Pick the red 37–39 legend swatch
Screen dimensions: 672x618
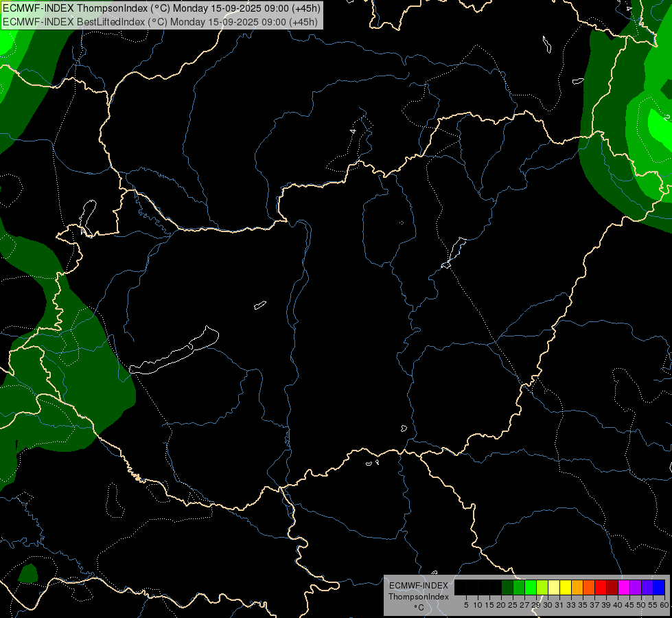pos(601,587)
